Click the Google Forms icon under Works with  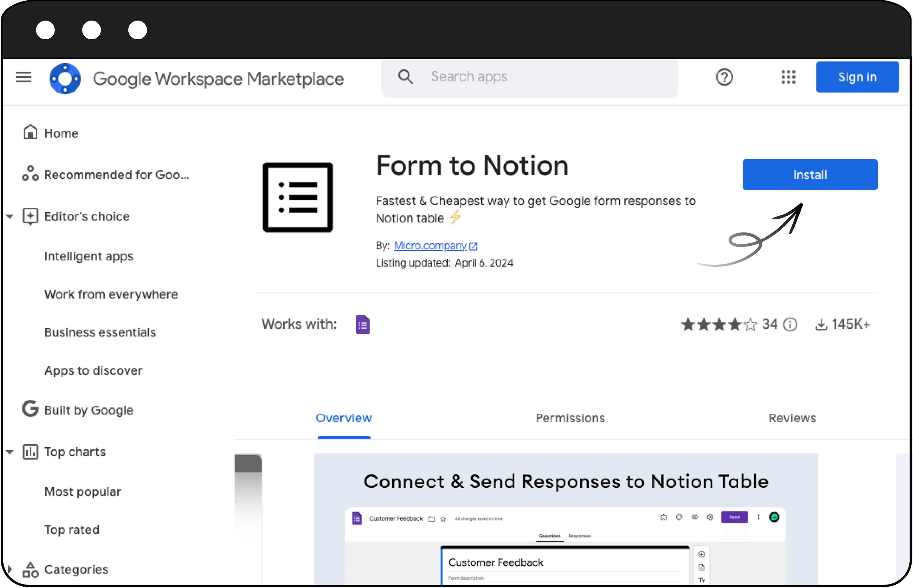click(x=363, y=324)
